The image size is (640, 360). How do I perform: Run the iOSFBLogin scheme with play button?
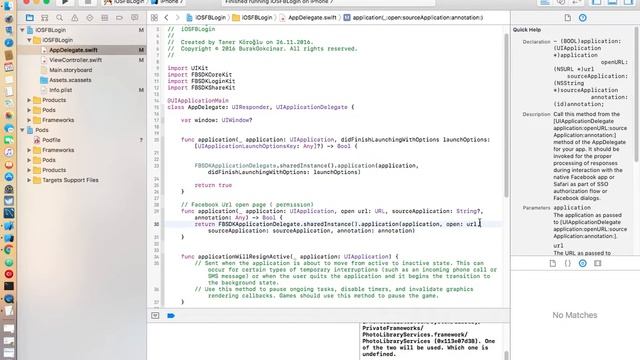tap(65, 2)
